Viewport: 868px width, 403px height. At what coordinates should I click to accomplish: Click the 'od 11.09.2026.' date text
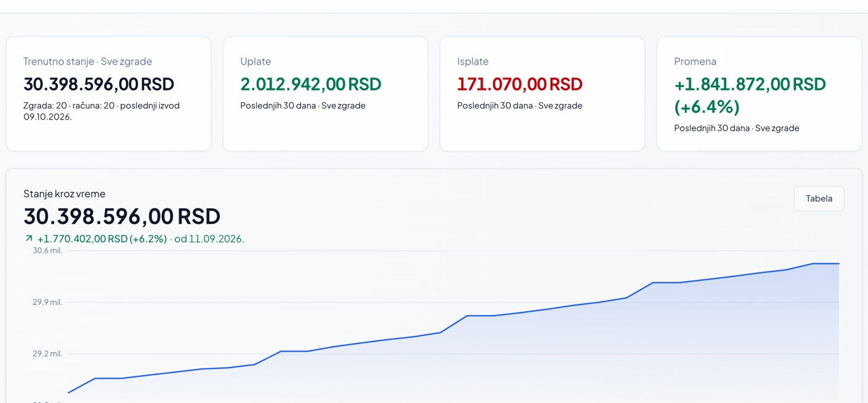point(210,239)
